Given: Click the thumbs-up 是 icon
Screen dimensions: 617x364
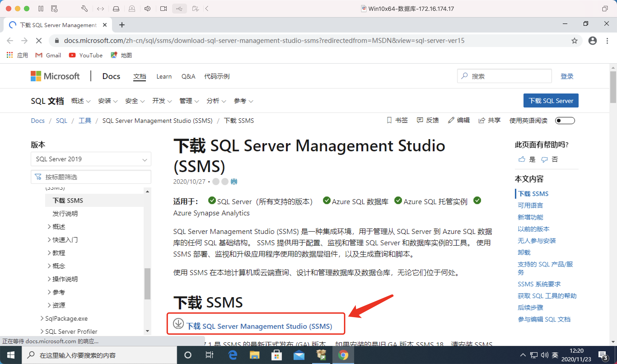Looking at the screenshot, I should tap(521, 159).
